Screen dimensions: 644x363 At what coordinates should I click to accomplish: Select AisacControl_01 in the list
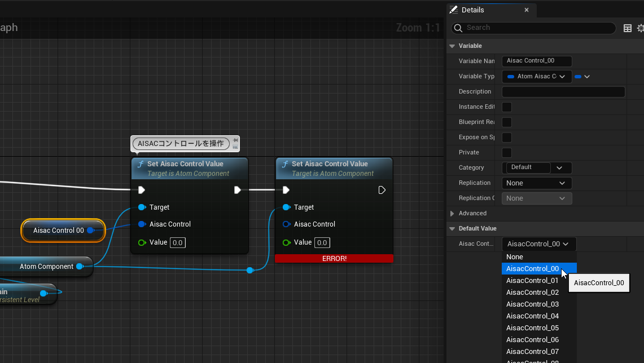(x=539, y=281)
